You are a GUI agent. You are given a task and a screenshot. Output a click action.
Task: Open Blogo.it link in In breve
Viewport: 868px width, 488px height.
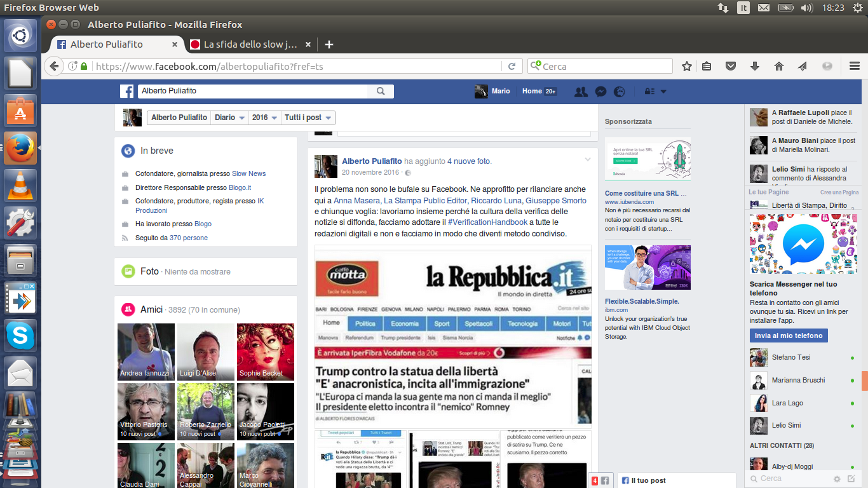point(240,187)
